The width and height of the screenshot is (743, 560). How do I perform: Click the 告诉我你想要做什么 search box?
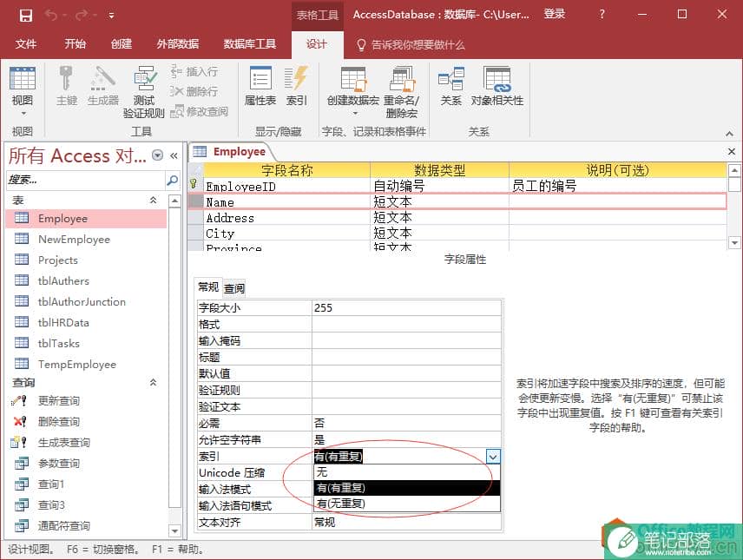(x=411, y=44)
